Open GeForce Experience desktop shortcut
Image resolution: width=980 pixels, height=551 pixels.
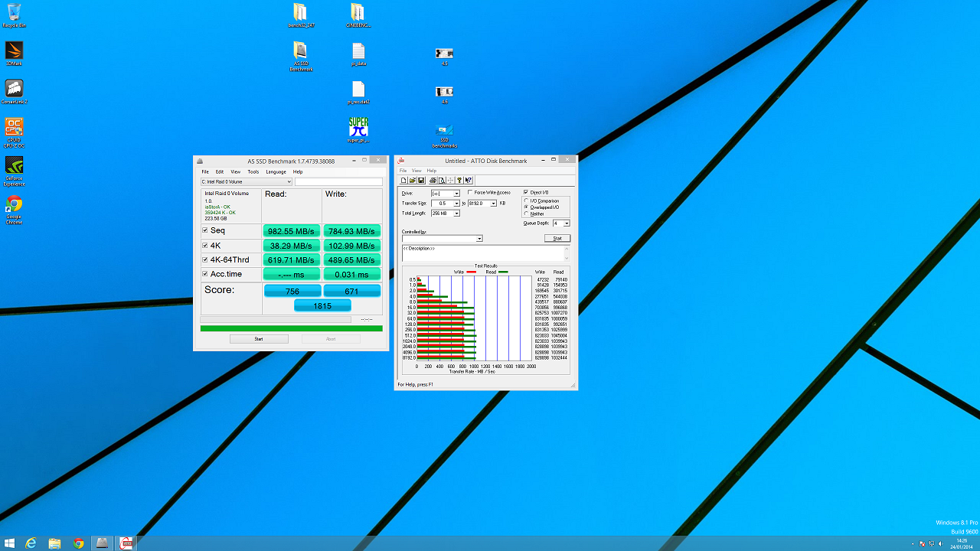point(14,171)
